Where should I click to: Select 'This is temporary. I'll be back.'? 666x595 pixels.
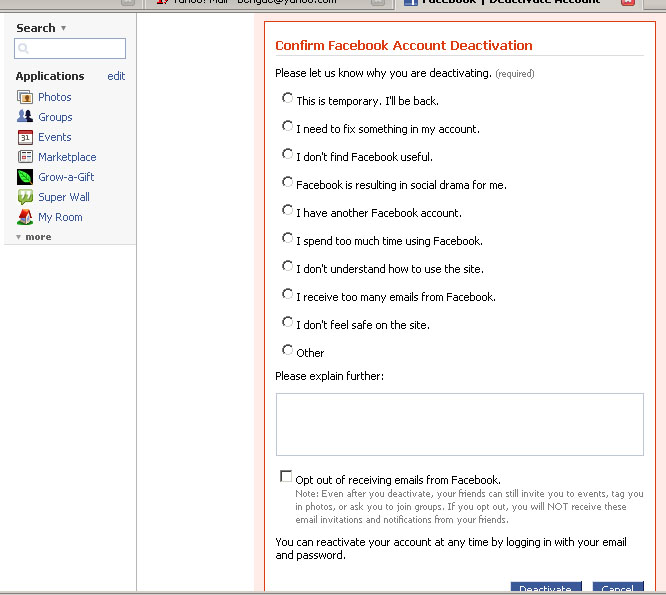click(288, 98)
